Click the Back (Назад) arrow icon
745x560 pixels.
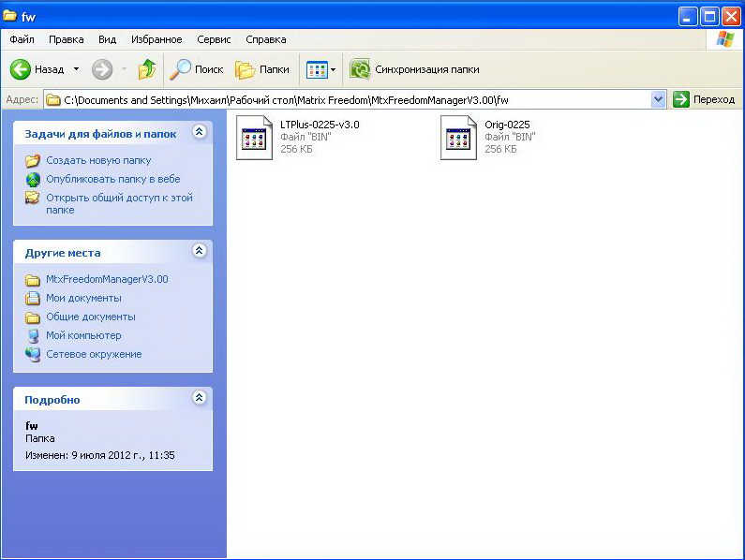coord(21,69)
